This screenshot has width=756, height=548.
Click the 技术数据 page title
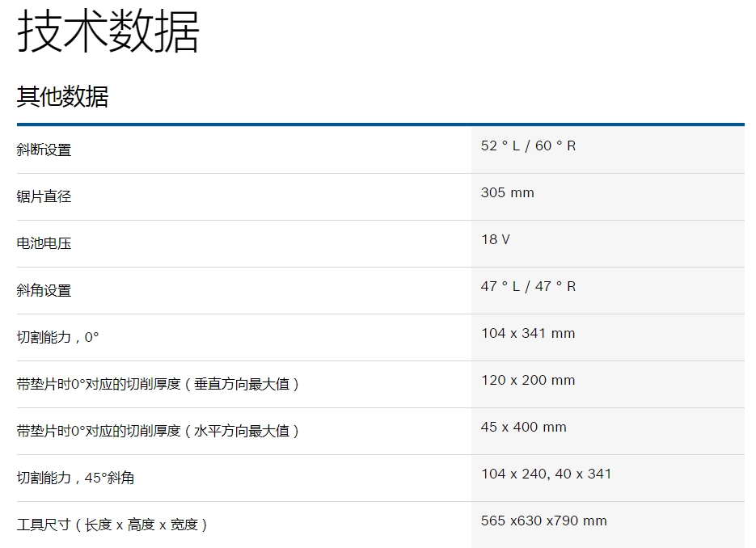click(108, 33)
